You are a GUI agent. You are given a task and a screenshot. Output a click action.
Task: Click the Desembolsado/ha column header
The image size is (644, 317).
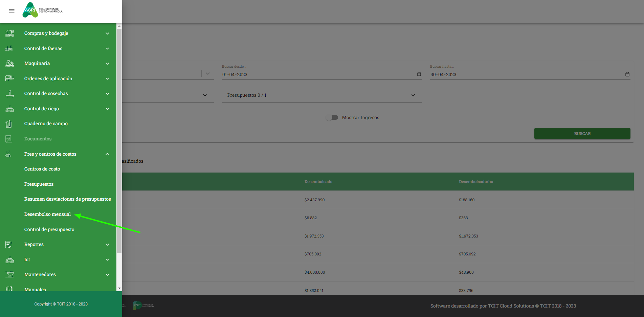point(476,182)
